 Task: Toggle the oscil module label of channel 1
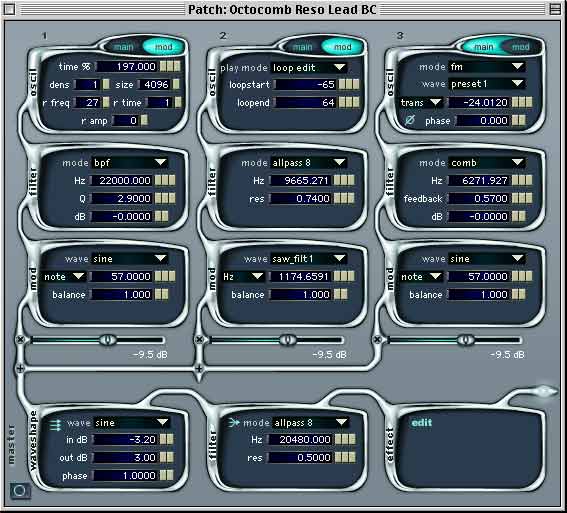click(x=33, y=83)
